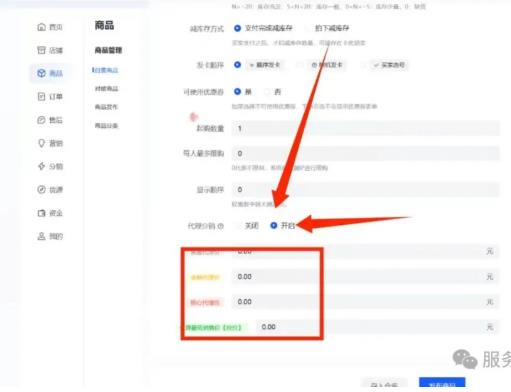511x392 pixels.
Task: Click the red-labeled agent price field
Action: tap(364, 302)
